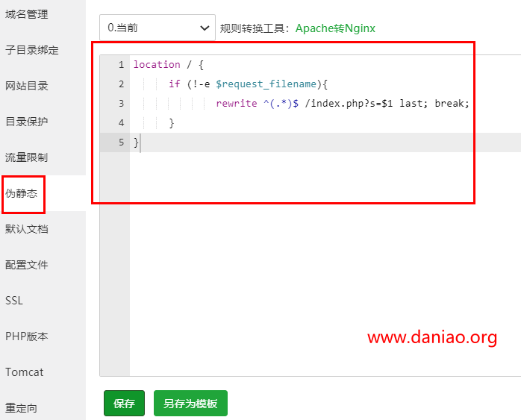
Task: Open the 子目录绑定 section
Action: [32, 50]
